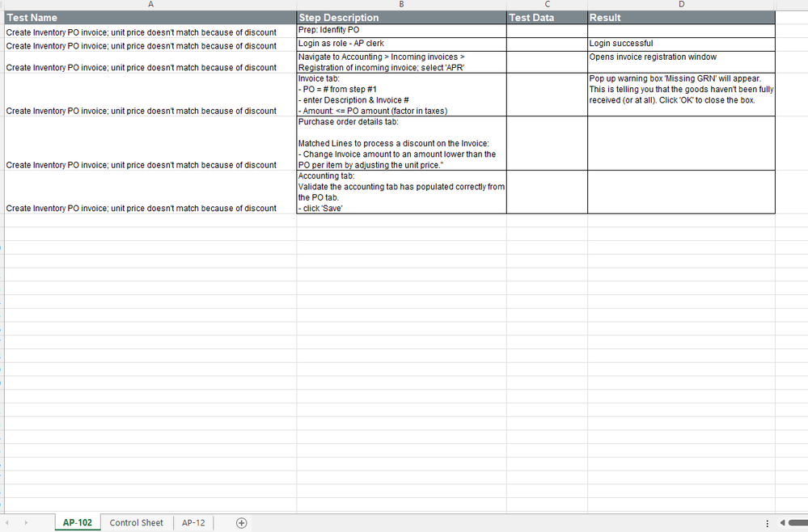Switch to the Control Sheet tab

(x=136, y=523)
